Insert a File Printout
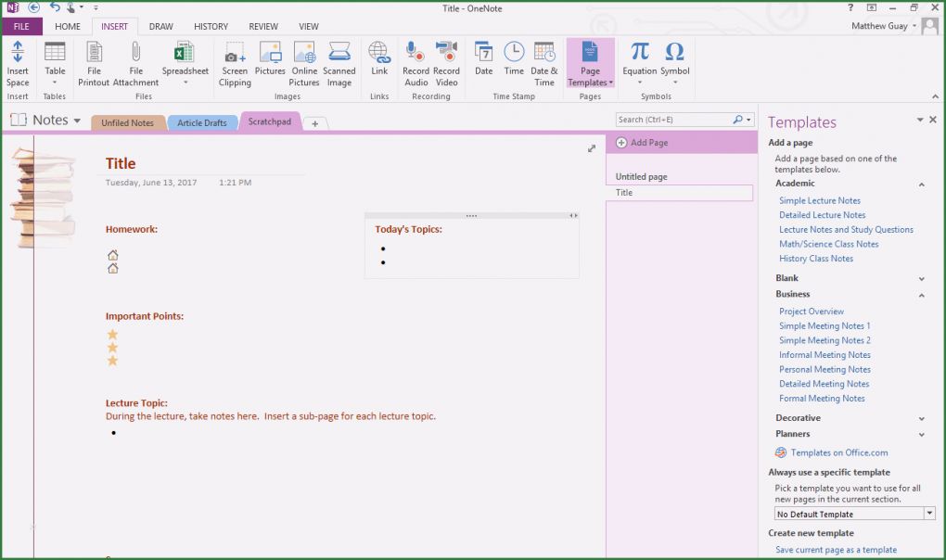Viewport: 946px width, 560px height. 94,63
